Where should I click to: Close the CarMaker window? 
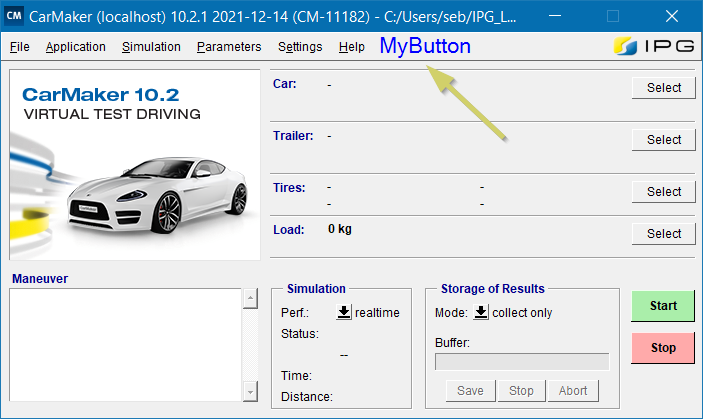coord(672,16)
